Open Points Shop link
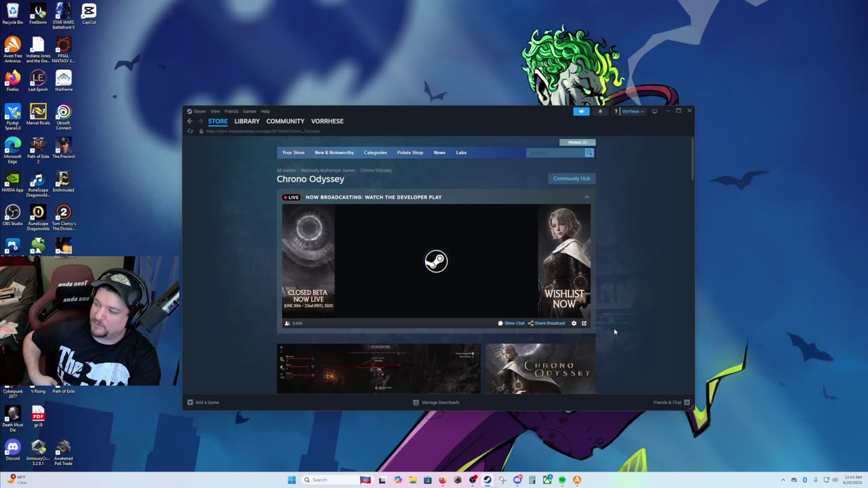 [x=410, y=152]
